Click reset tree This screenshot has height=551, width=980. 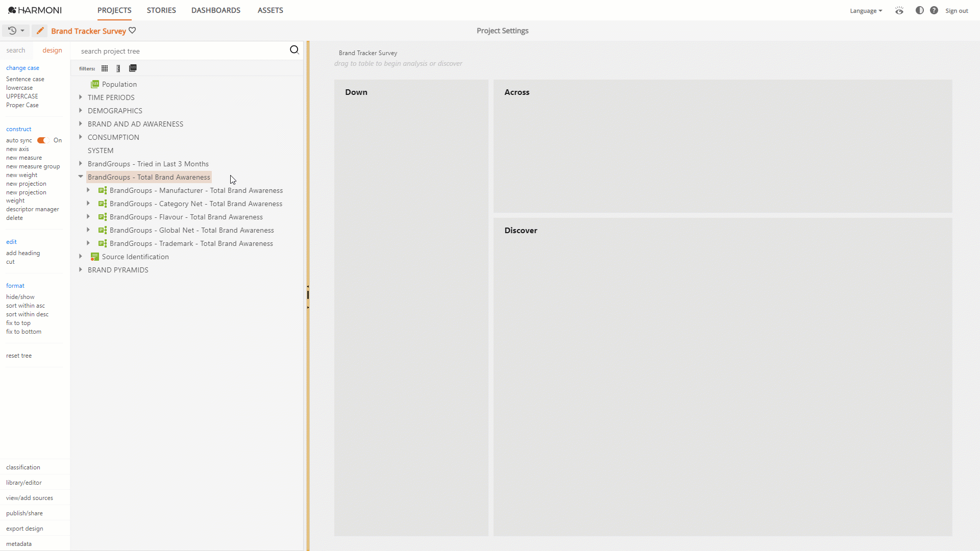coord(19,356)
